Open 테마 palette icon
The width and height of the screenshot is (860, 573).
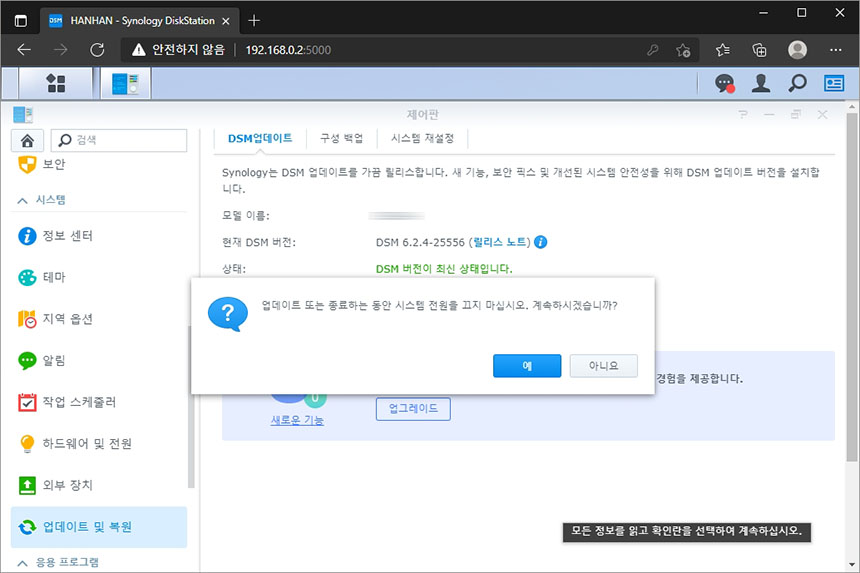pyautogui.click(x=27, y=277)
